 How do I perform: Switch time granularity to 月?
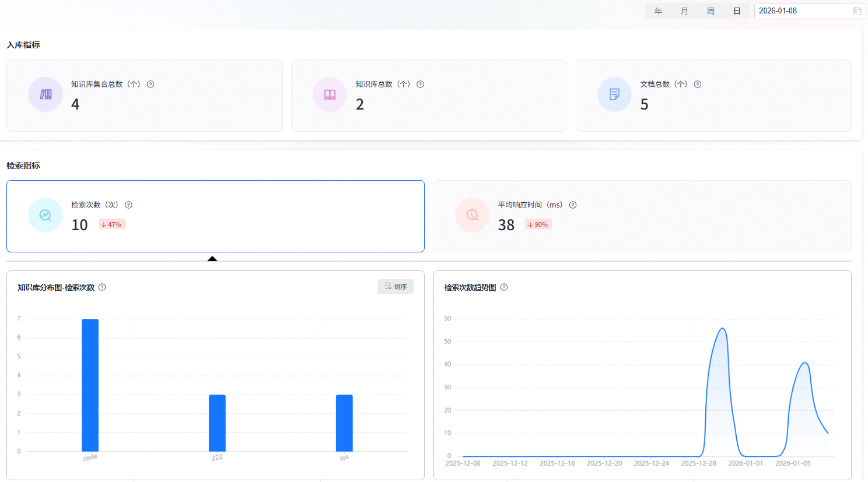(x=684, y=11)
